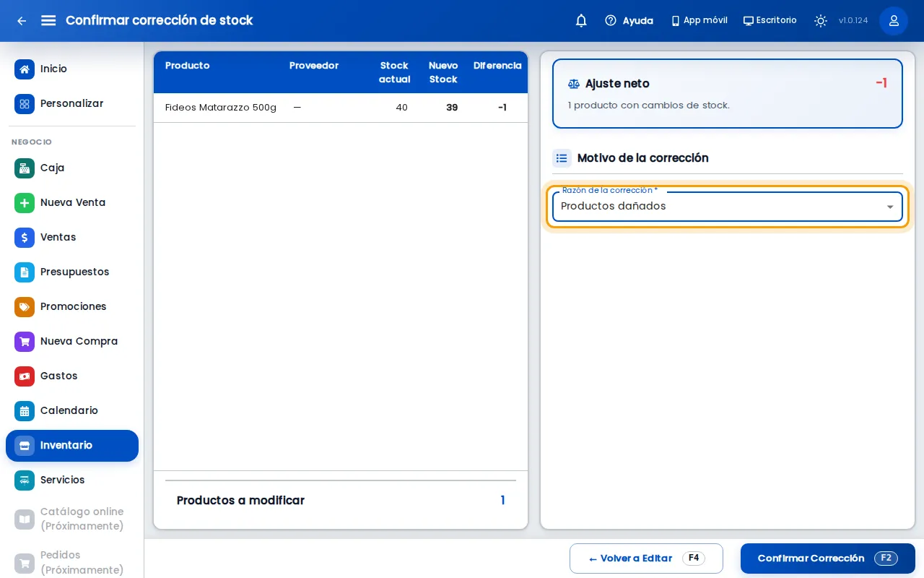Click the new stock value 39
The width and height of the screenshot is (924, 578).
452,108
